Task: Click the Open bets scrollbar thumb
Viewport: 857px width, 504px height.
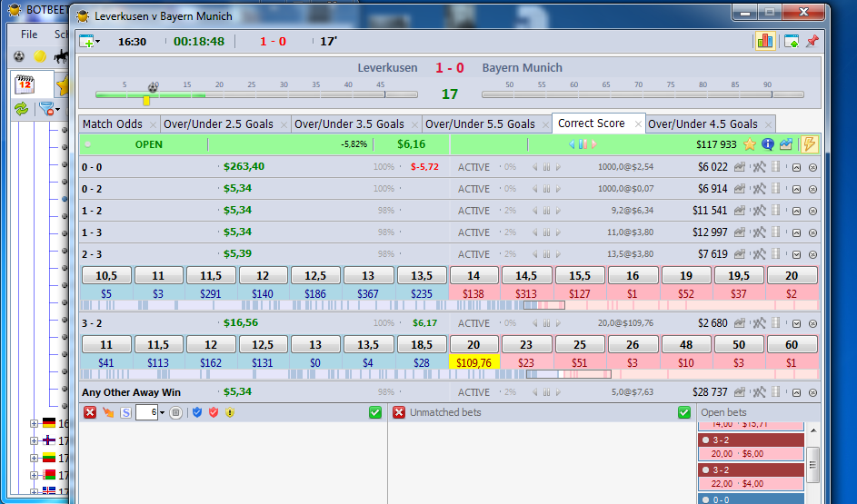Action: pos(812,465)
